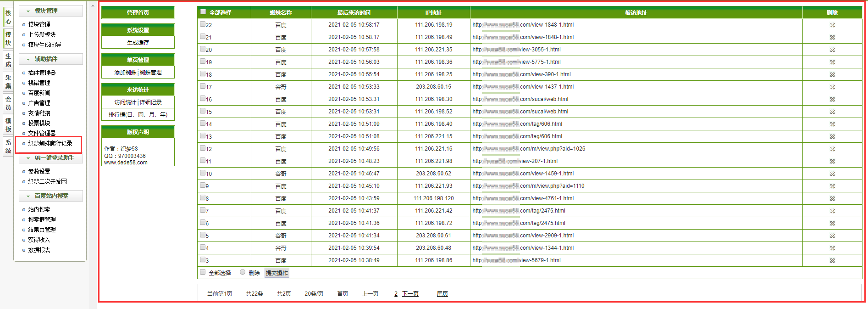868x309 pixels.
Task: Delete crawl record row 10
Action: [832, 174]
